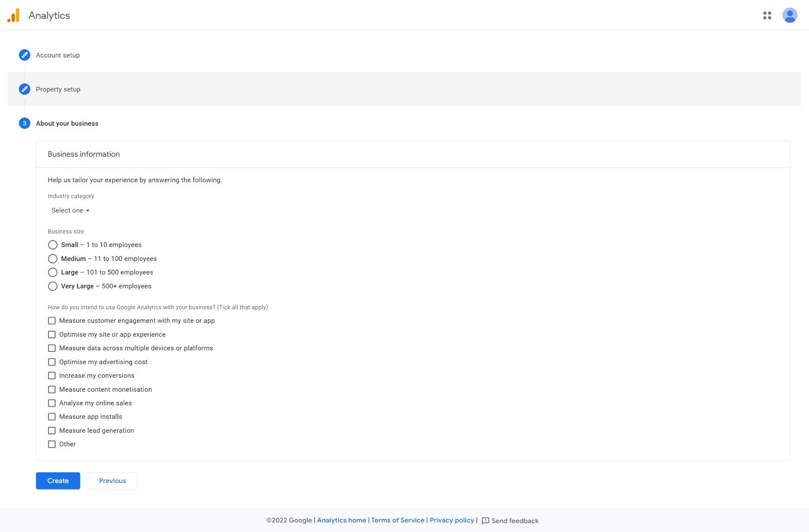Image resolution: width=809 pixels, height=532 pixels.
Task: Tick Measure app installs checkbox
Action: tap(52, 417)
